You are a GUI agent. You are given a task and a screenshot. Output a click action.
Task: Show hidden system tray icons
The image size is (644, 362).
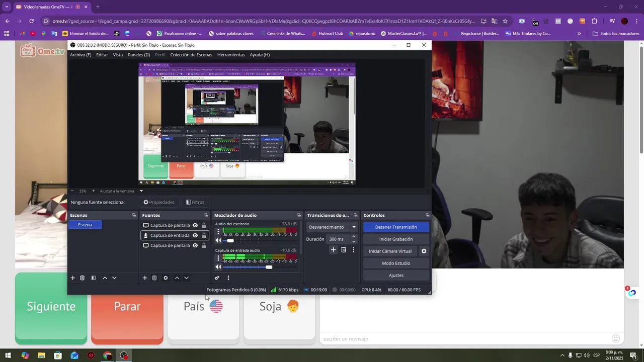pyautogui.click(x=562, y=355)
